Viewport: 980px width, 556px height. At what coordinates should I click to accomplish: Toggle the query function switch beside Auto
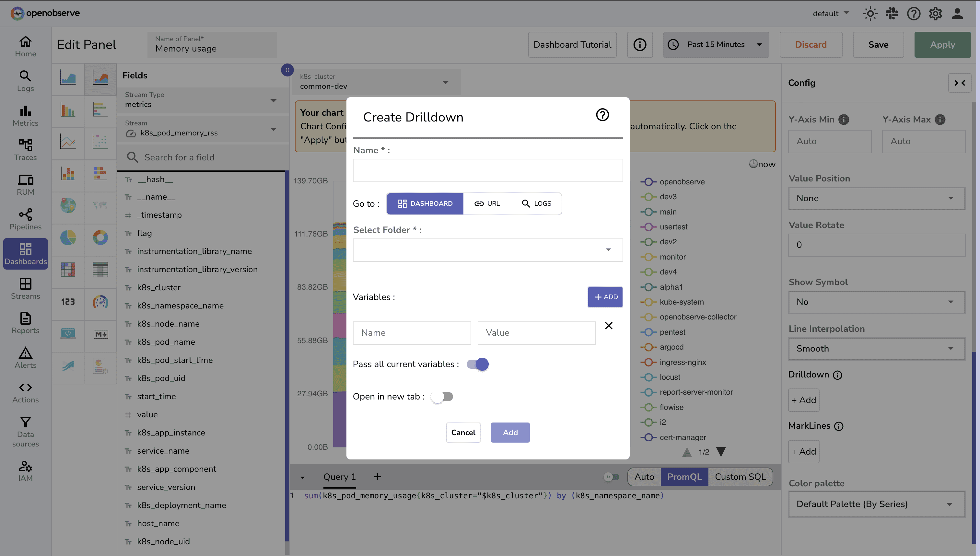pyautogui.click(x=611, y=477)
